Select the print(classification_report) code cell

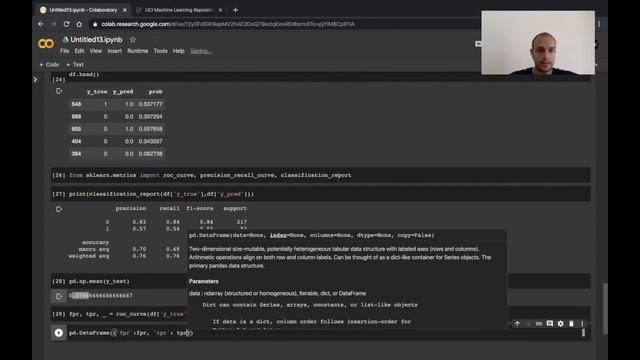tap(320, 194)
